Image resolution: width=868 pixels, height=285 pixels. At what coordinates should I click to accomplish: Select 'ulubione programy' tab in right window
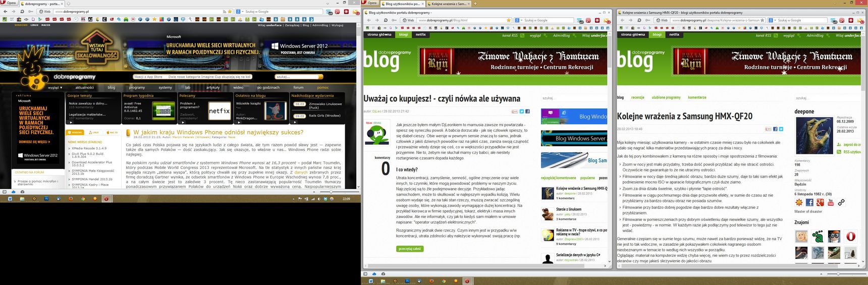666,97
